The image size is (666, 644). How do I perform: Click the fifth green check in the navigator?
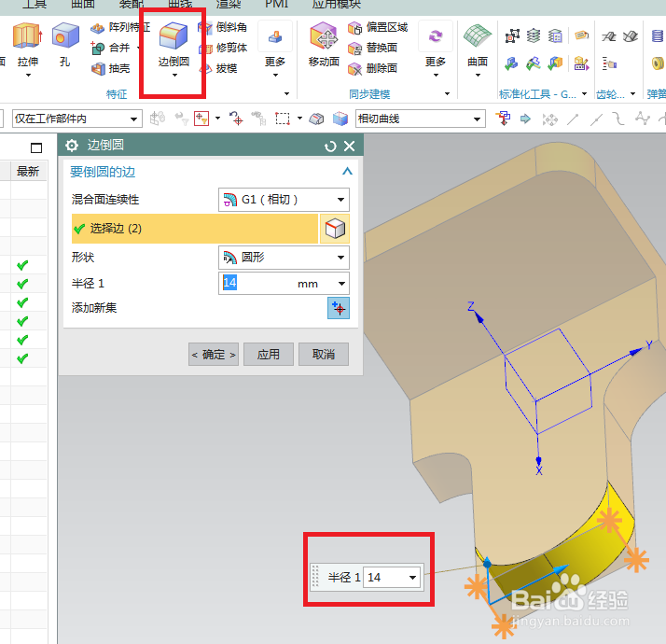(x=22, y=340)
